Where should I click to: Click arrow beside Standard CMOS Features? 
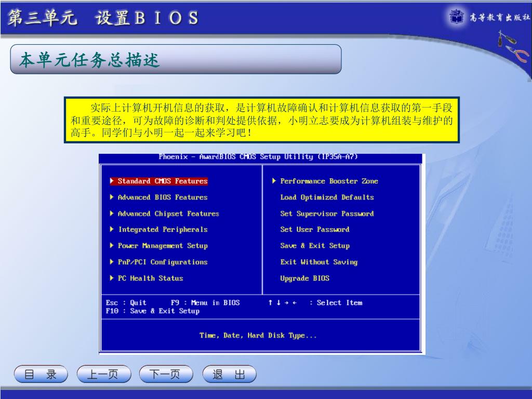pos(112,181)
